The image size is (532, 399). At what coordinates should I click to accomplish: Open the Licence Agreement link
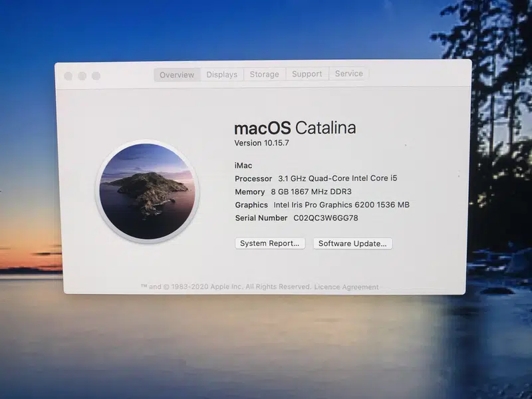point(346,287)
